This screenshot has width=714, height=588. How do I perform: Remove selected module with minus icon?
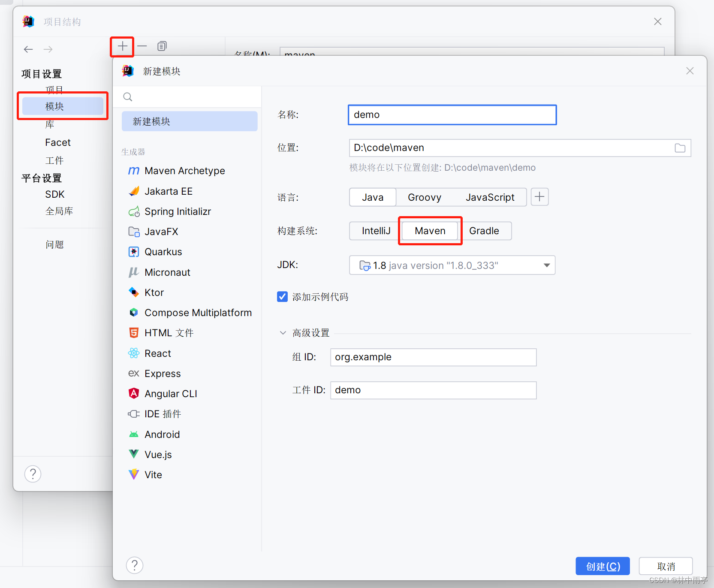pyautogui.click(x=142, y=46)
